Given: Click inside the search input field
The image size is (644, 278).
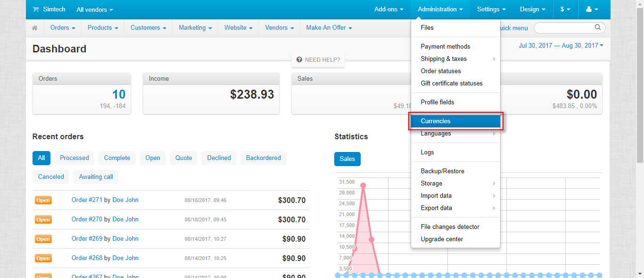Looking at the screenshot, I should point(564,28).
